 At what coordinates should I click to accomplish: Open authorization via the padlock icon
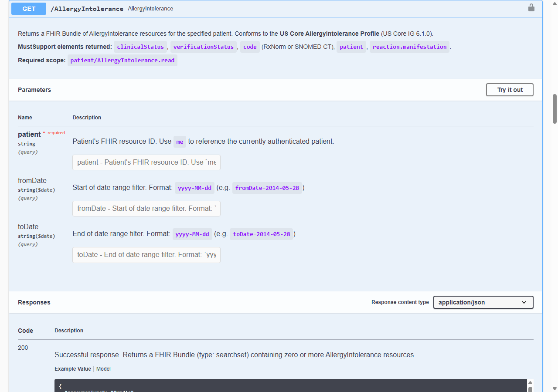pyautogui.click(x=531, y=7)
